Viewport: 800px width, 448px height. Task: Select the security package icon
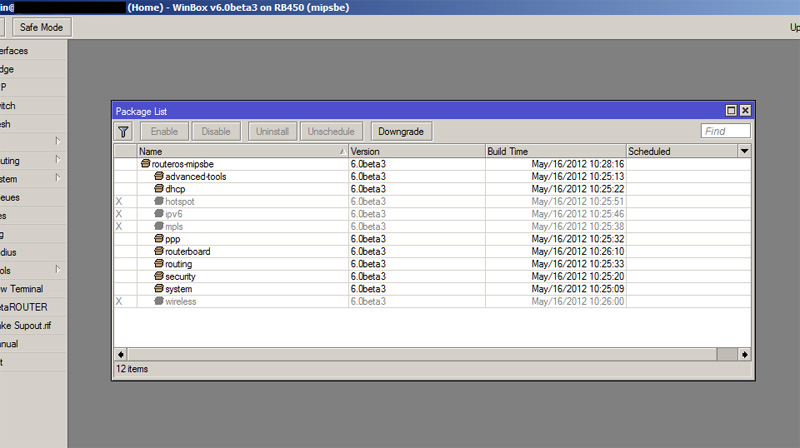point(159,276)
